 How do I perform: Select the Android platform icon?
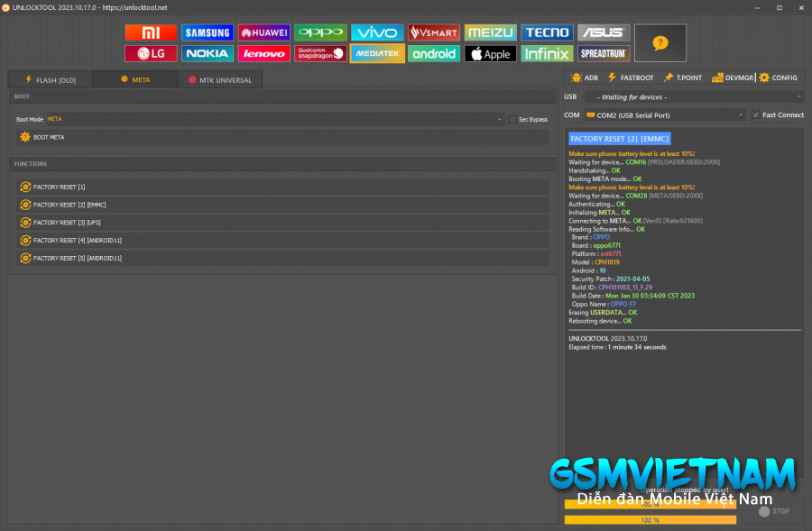click(434, 53)
